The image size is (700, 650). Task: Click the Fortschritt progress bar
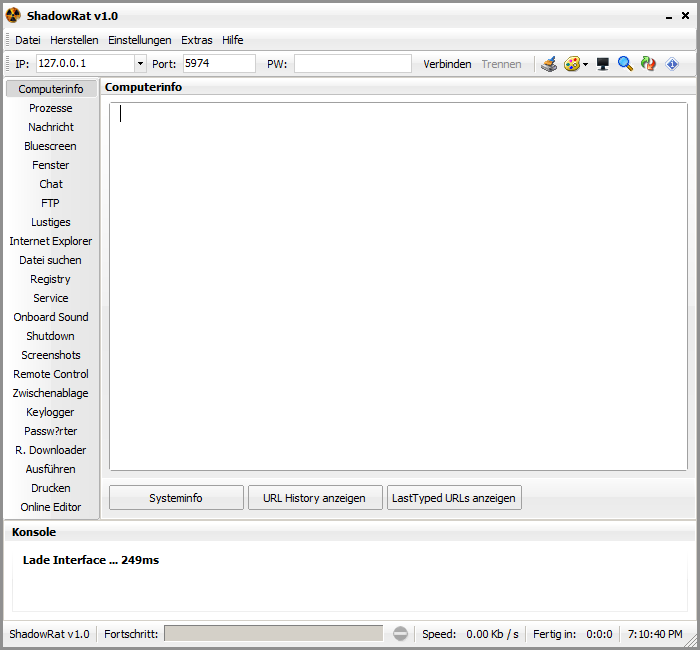click(273, 634)
